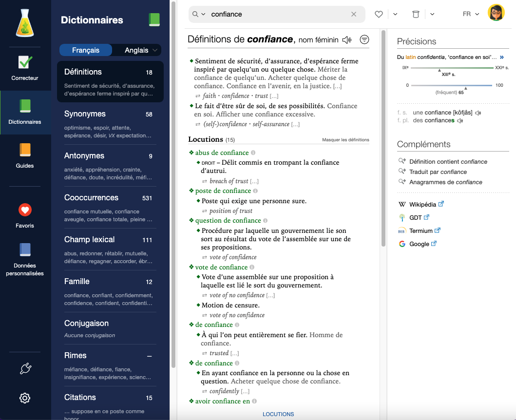Click the plug icon near the bottom sidebar
Screen dimensions: 516x420
(x=25, y=368)
